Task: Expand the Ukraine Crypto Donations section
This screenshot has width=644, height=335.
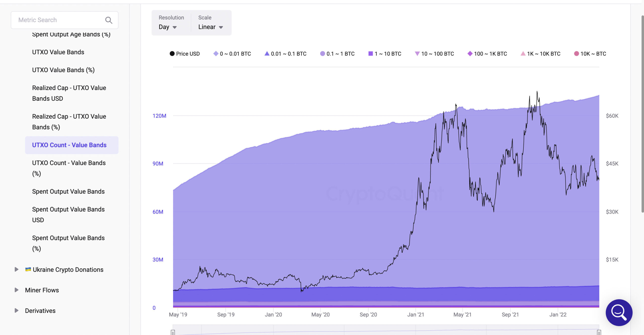Action: tap(16, 269)
